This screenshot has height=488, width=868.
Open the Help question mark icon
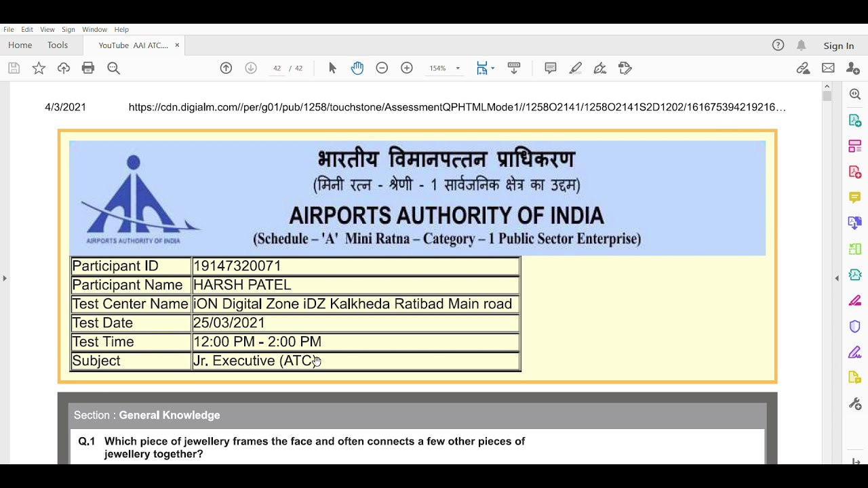pos(778,45)
